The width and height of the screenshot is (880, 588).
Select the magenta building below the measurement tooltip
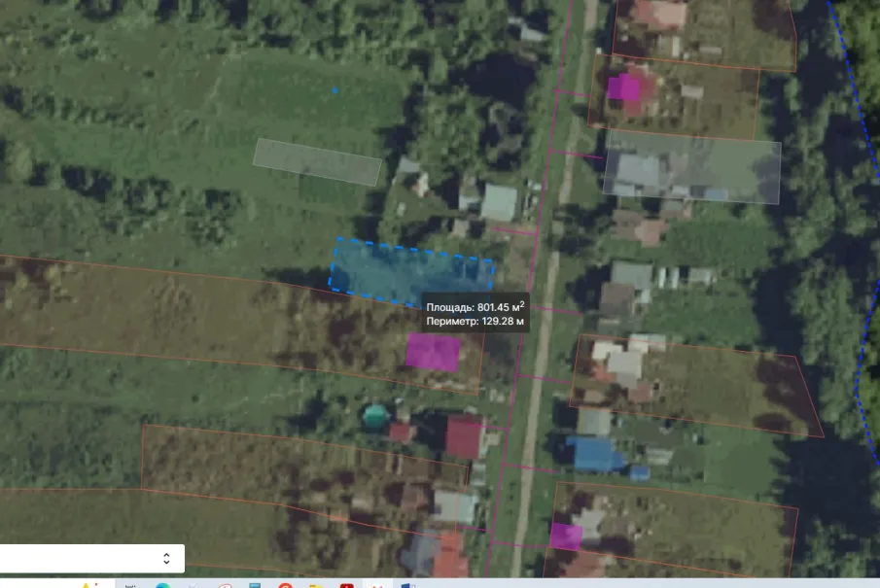433,352
